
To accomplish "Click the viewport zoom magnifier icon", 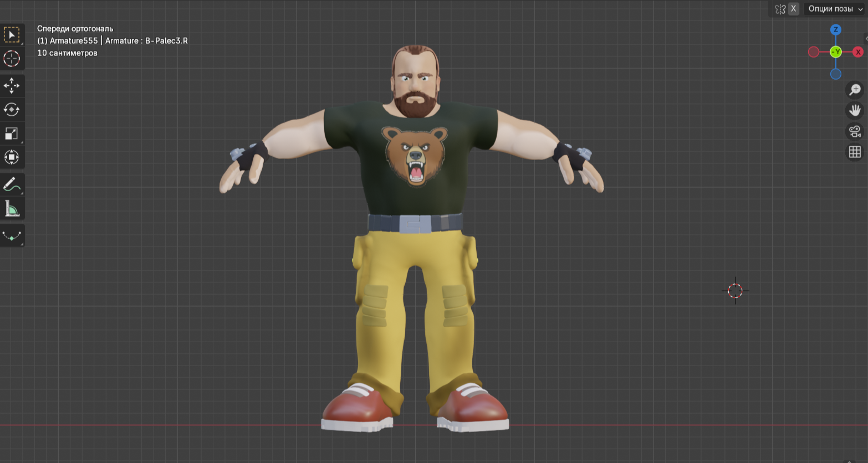I will tap(855, 89).
